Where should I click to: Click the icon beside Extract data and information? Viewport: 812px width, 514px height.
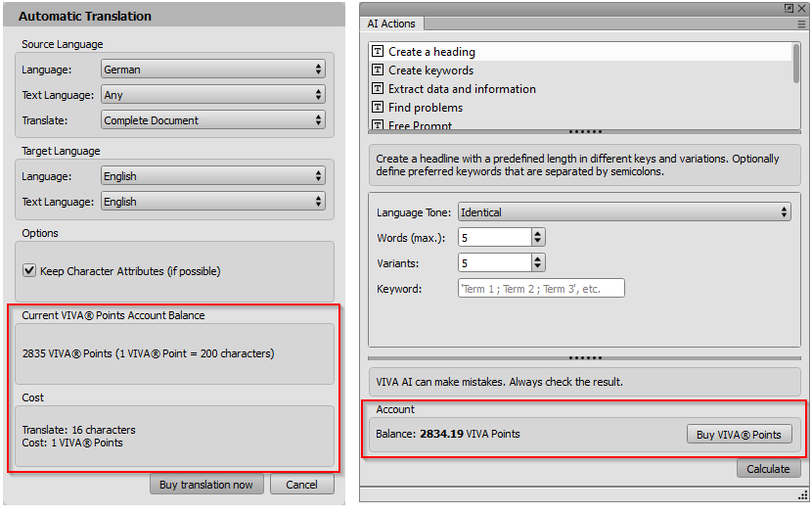coord(378,89)
